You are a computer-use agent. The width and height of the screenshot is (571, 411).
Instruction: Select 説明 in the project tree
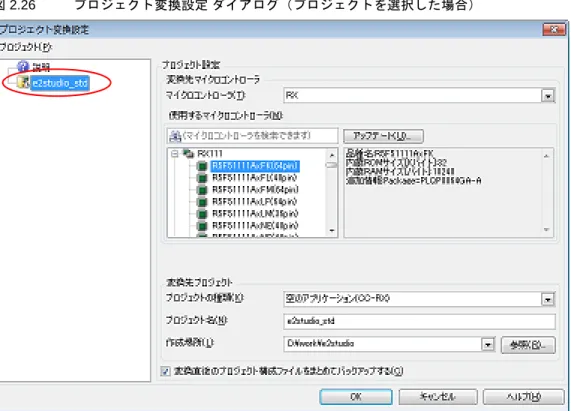coord(41,67)
